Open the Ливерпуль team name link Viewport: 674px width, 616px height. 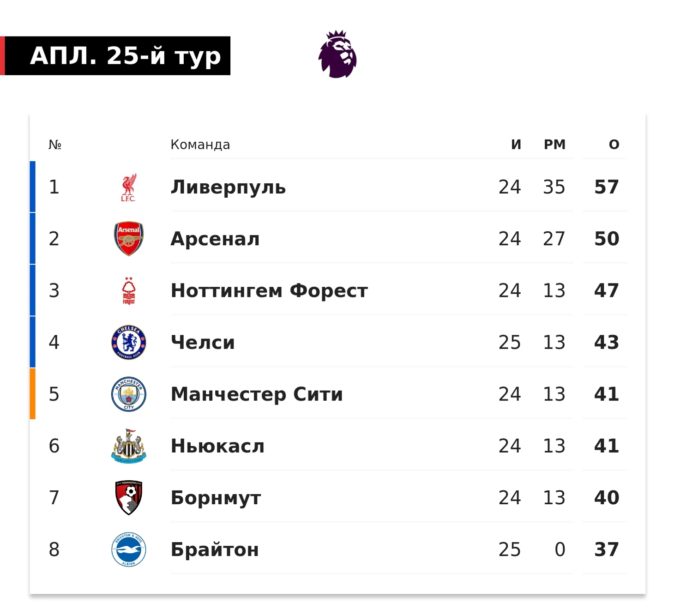(x=228, y=187)
